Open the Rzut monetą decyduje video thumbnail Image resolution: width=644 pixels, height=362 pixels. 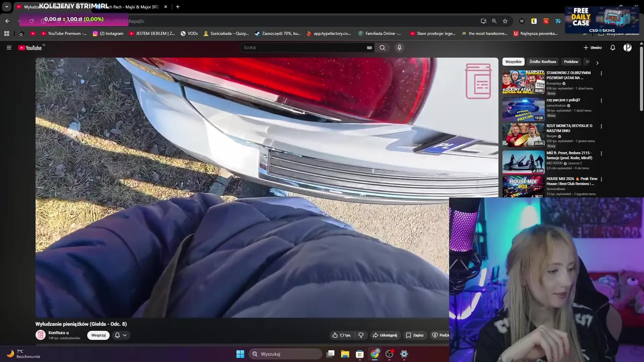pos(523,135)
